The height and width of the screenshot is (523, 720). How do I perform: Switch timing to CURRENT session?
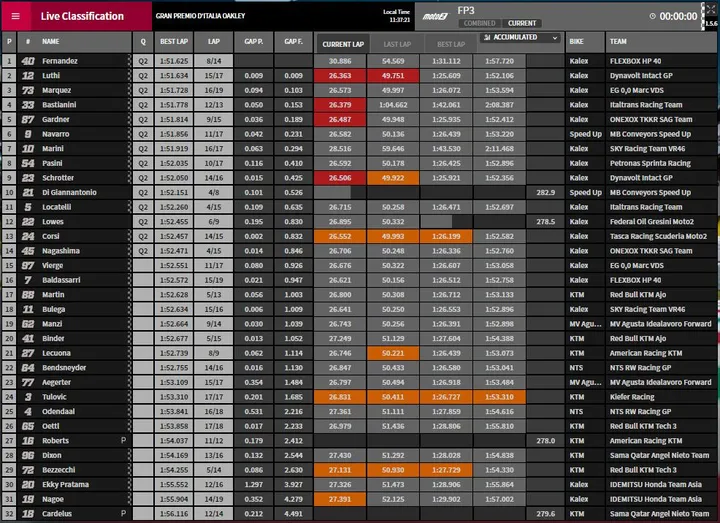[522, 23]
